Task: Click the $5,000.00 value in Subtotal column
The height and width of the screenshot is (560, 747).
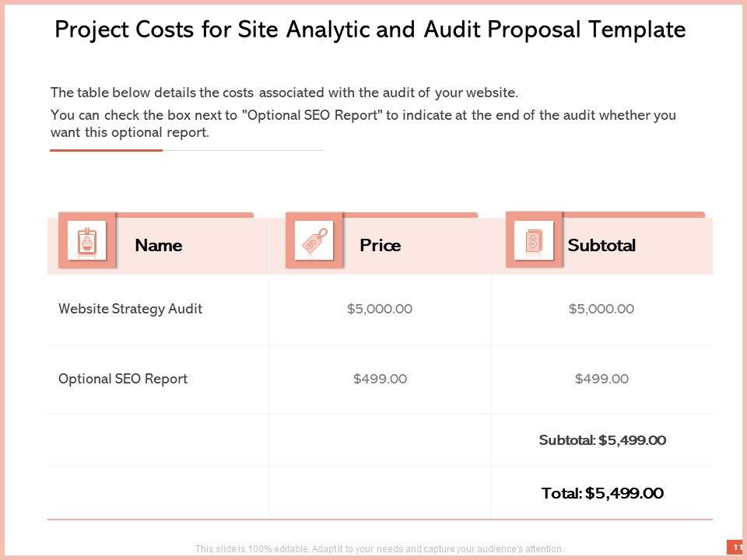Action: tap(601, 309)
